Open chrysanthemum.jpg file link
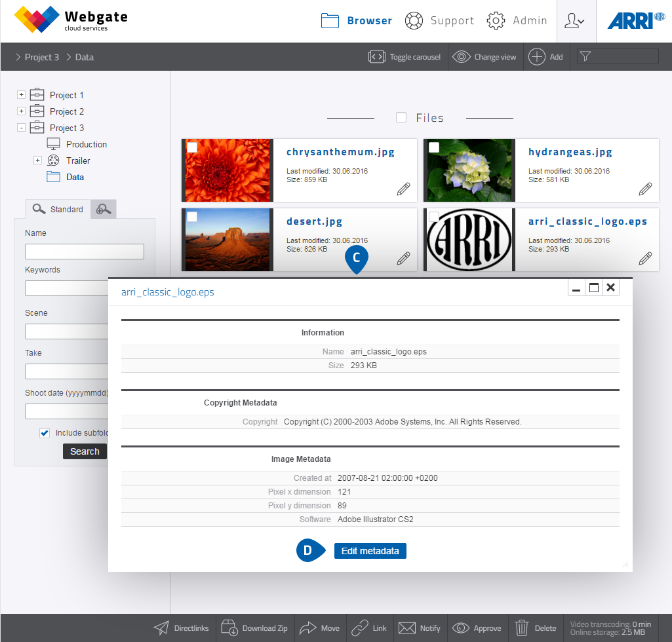 340,152
